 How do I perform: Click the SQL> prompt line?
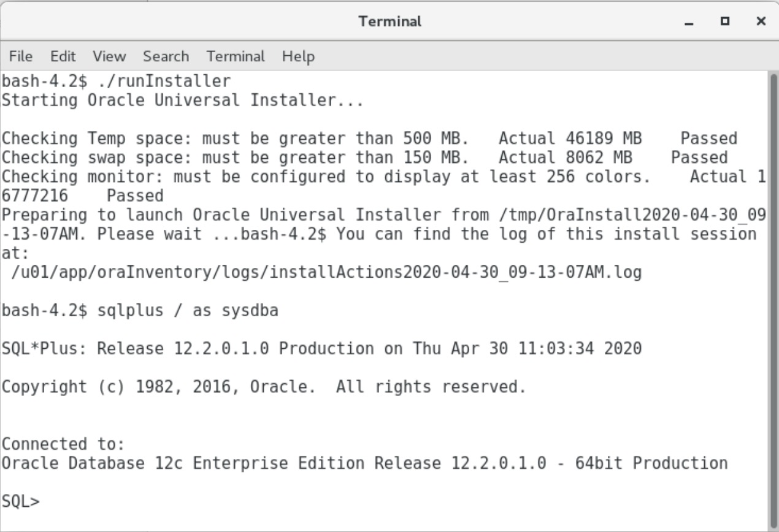point(20,501)
